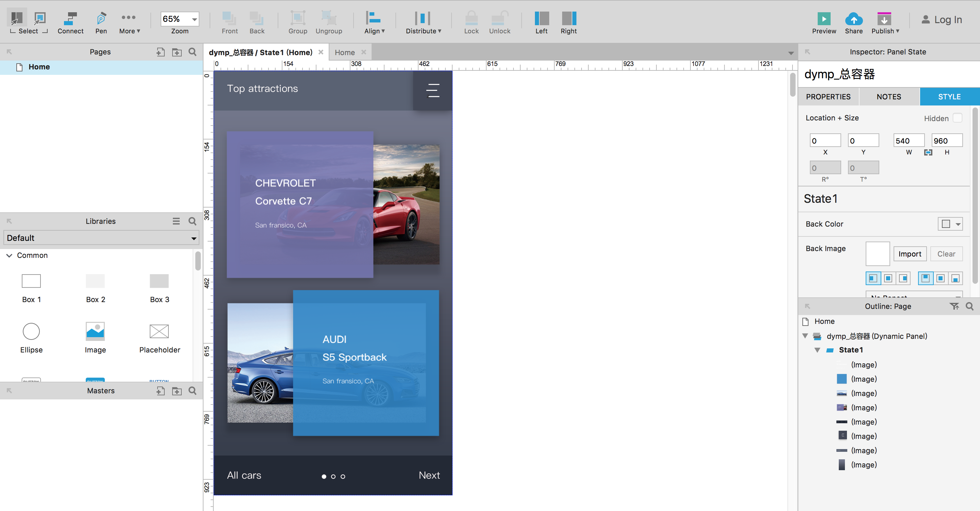This screenshot has height=511, width=980.
Task: Click the Import back image button
Action: tap(909, 254)
